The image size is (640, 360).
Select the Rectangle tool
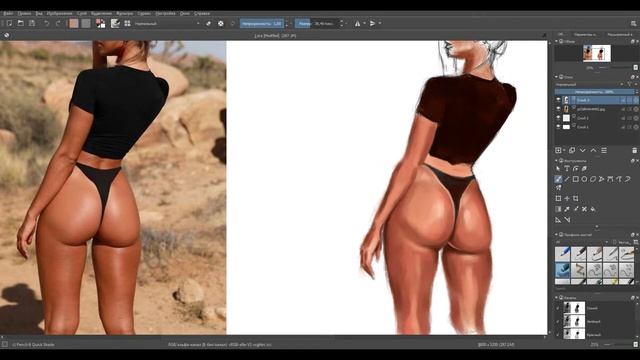tap(576, 179)
